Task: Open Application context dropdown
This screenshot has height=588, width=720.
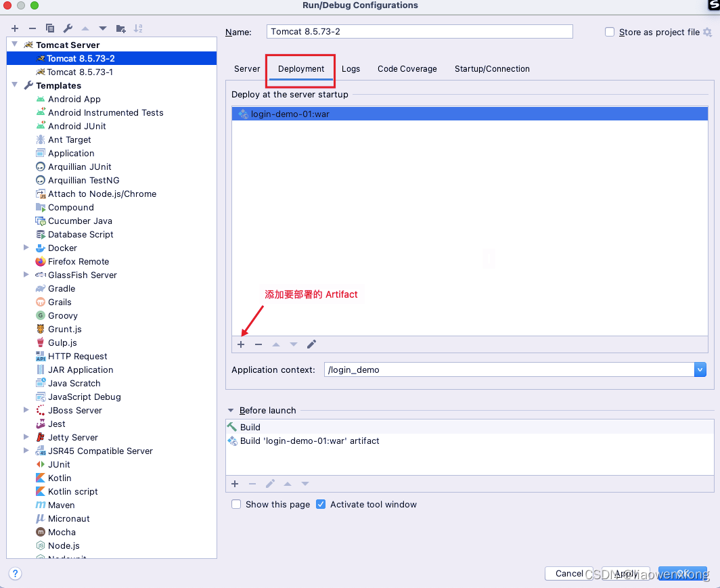Action: click(x=700, y=369)
